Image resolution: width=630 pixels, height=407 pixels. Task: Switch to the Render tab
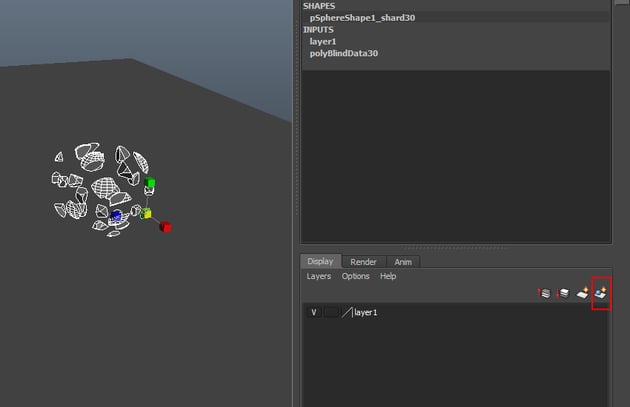[x=363, y=262]
